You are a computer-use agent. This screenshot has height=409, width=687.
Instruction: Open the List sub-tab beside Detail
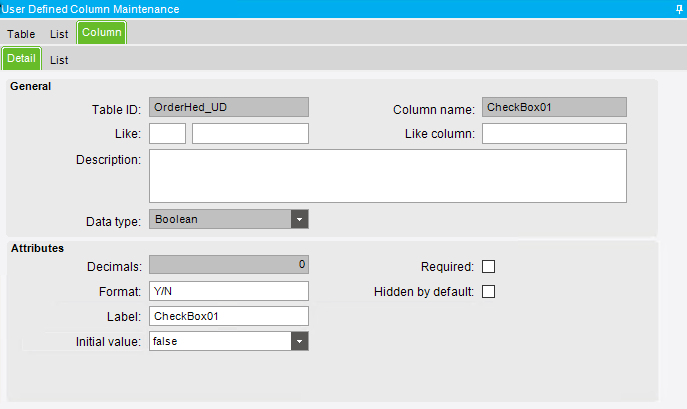pyautogui.click(x=59, y=60)
